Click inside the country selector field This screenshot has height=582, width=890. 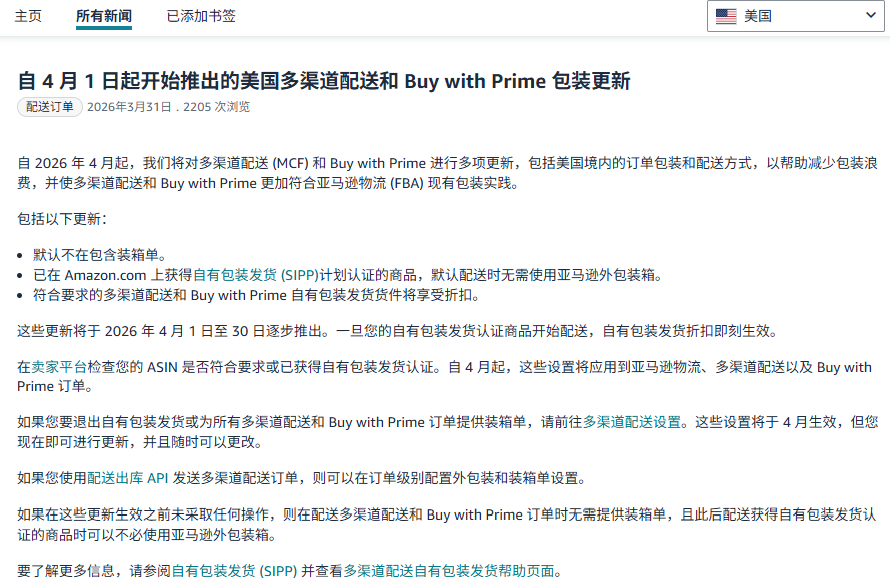(795, 15)
